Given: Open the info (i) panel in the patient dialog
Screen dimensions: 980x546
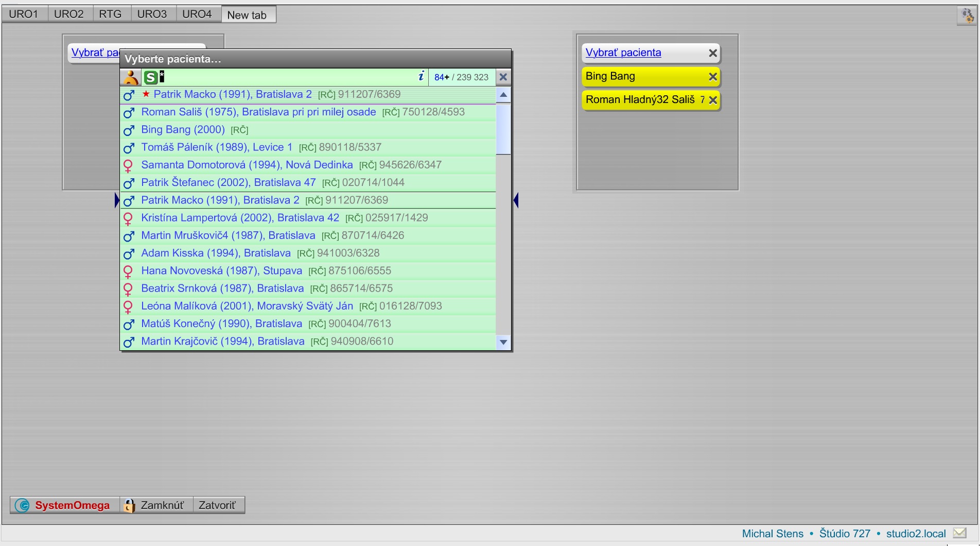Looking at the screenshot, I should [422, 77].
